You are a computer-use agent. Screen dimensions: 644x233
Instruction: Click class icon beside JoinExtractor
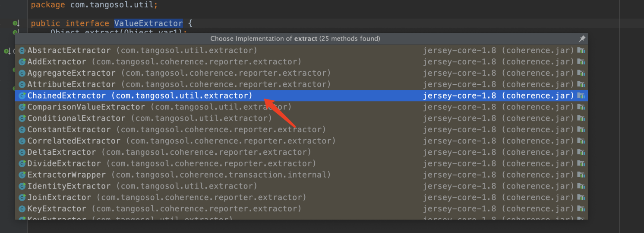[x=22, y=197]
